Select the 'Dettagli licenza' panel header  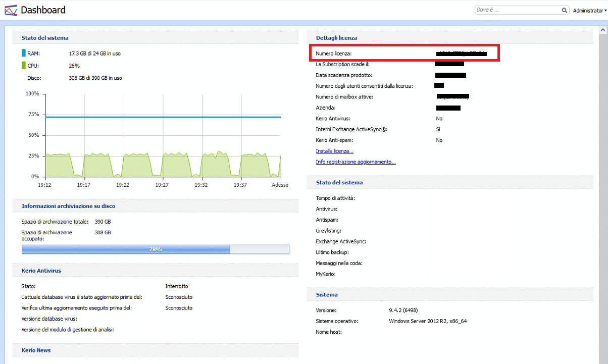coord(336,38)
